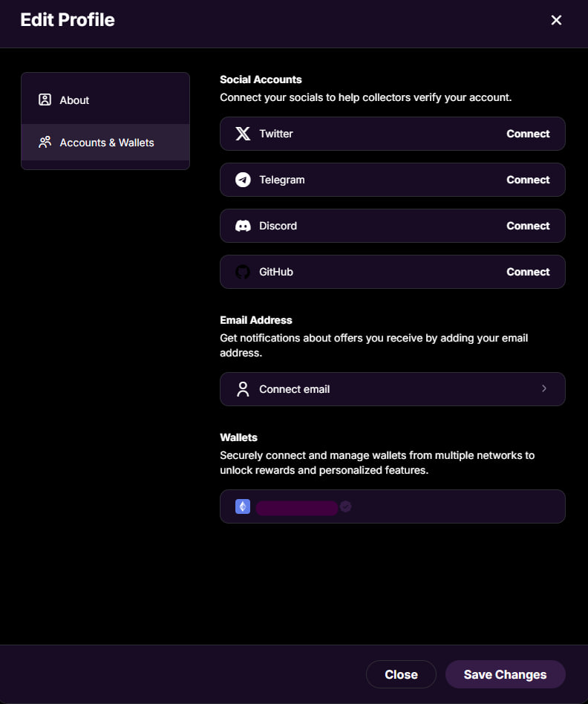
Task: Save Changes to the profile
Action: point(505,674)
